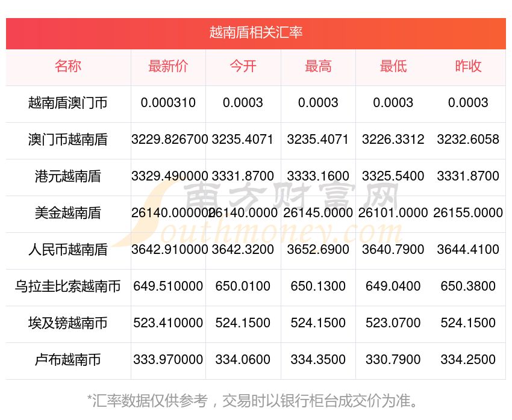Click 卢布 open value 334.0600
512x420 pixels.
click(243, 359)
